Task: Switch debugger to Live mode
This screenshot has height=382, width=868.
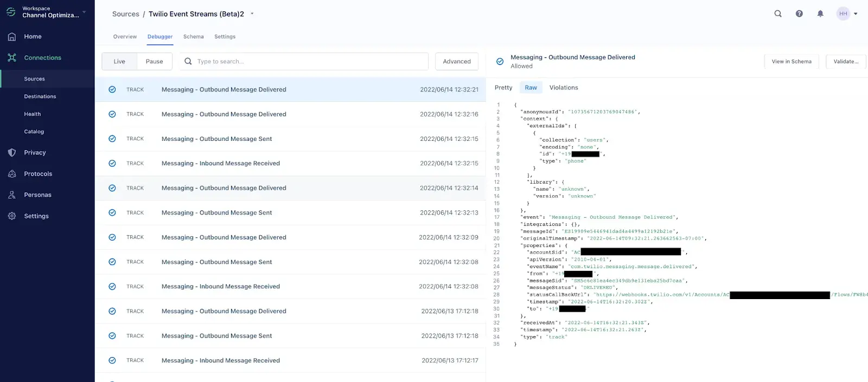Action: click(119, 61)
